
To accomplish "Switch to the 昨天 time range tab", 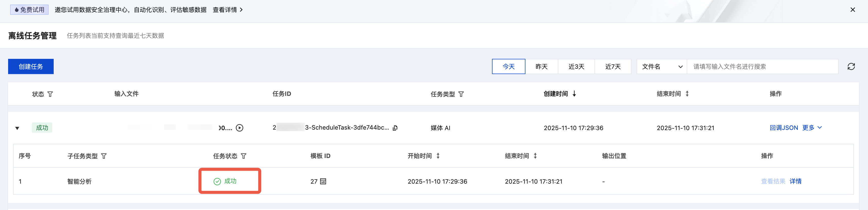I will [x=542, y=66].
